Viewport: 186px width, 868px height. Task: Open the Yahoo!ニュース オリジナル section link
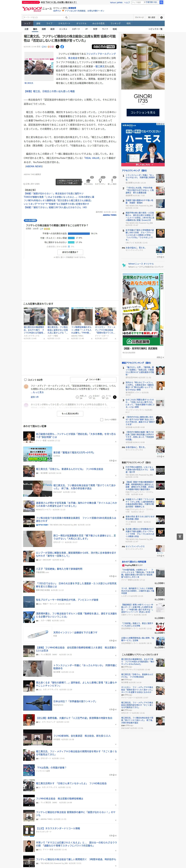click(141, 264)
